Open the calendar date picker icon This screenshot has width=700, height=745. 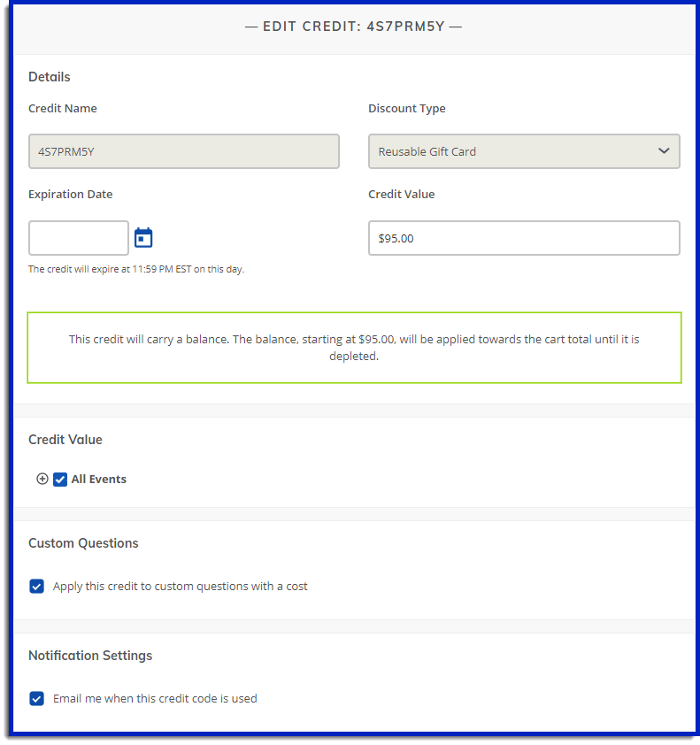143,238
